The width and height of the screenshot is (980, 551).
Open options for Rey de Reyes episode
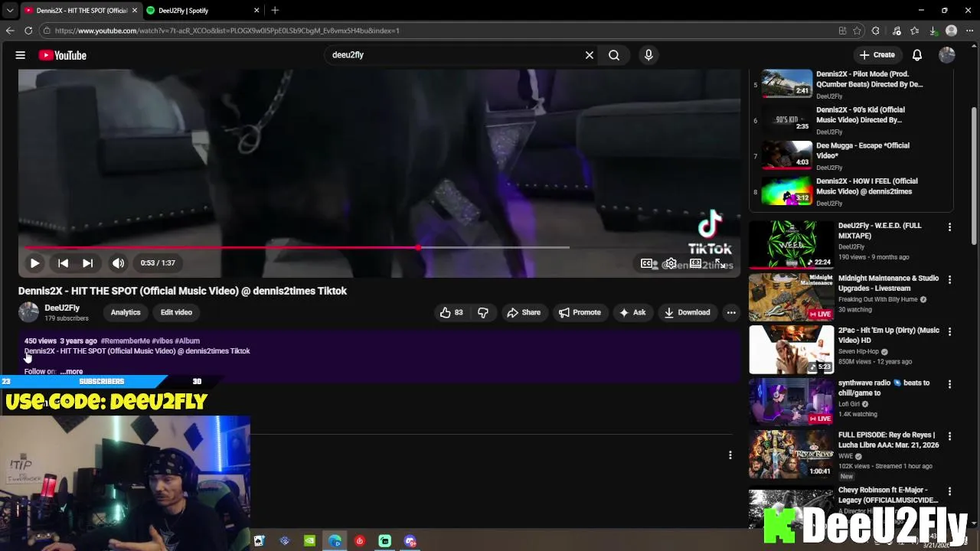click(949, 436)
